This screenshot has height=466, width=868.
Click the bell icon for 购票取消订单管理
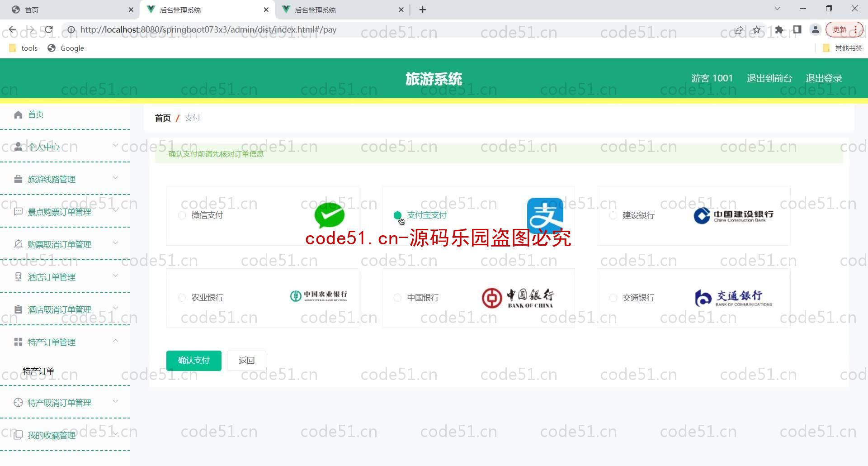point(18,244)
